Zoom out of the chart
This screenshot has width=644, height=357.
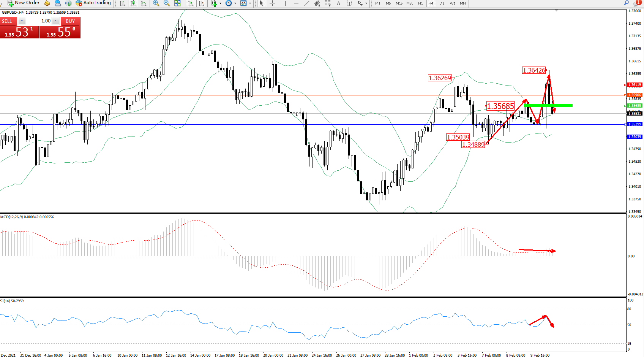pyautogui.click(x=166, y=3)
